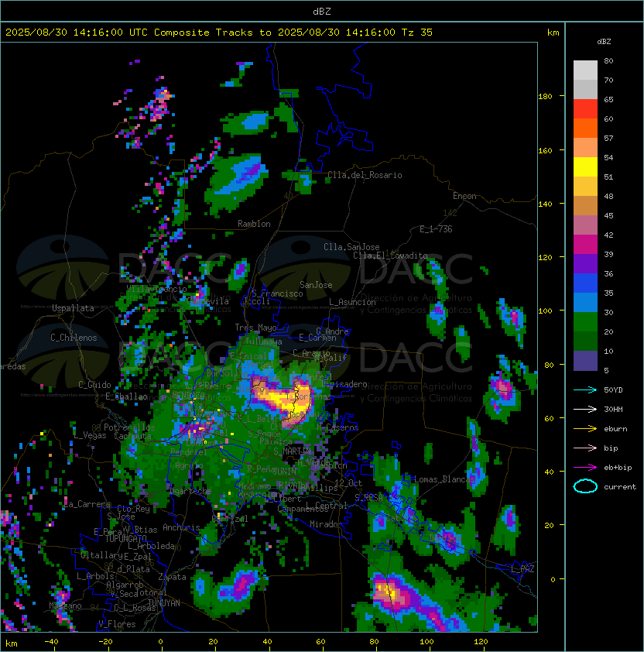Click the 'Tres_Mayo' place label
644x652 pixels.
(x=255, y=328)
